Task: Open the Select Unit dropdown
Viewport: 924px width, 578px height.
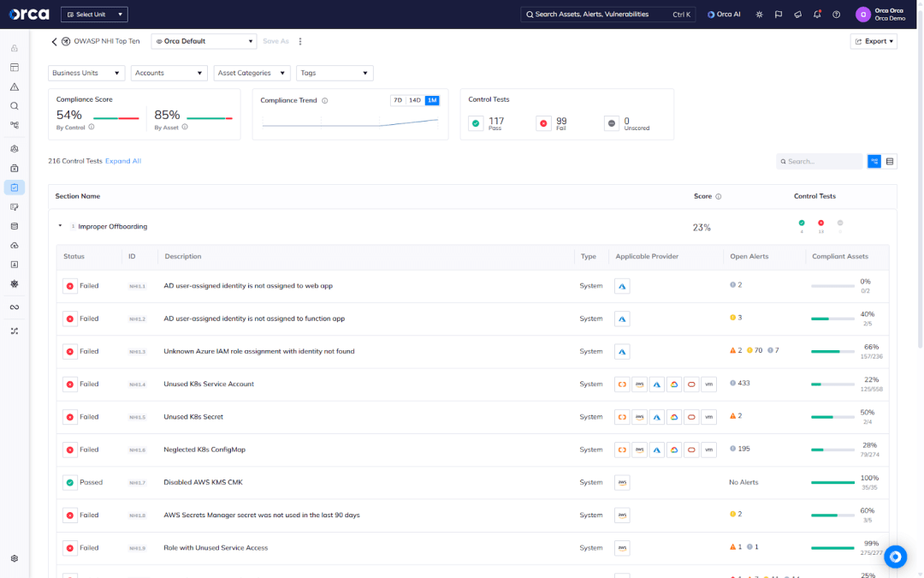Action: [94, 15]
